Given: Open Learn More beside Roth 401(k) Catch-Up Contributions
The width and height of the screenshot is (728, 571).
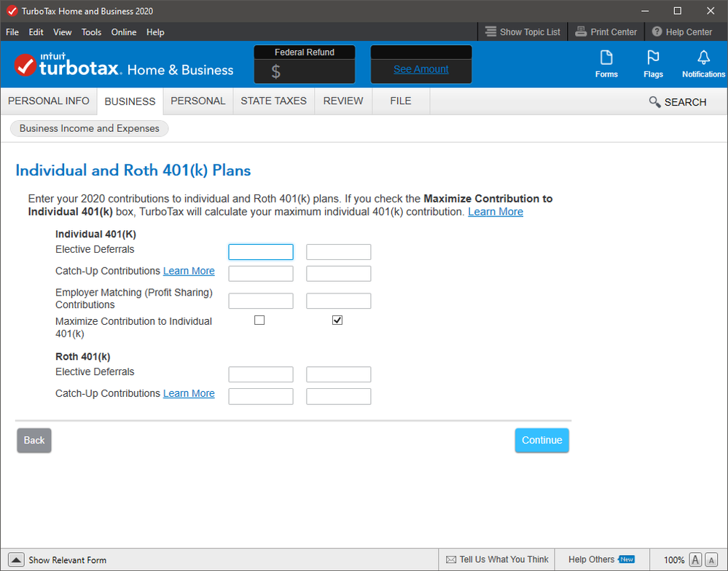Looking at the screenshot, I should point(189,393).
